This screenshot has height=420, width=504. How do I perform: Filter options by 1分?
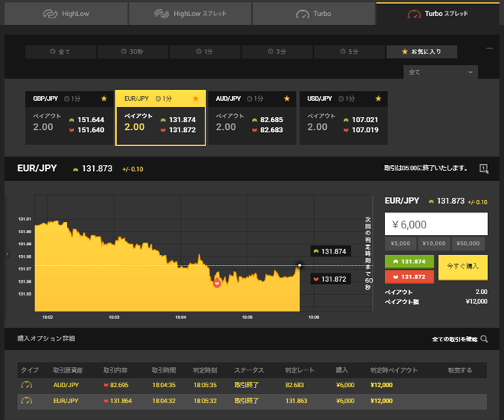(x=205, y=52)
